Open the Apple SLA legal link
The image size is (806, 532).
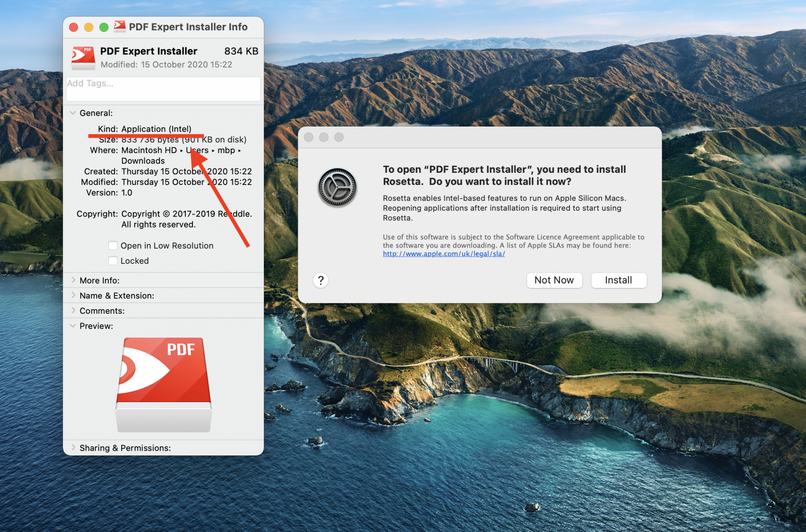tap(444, 254)
